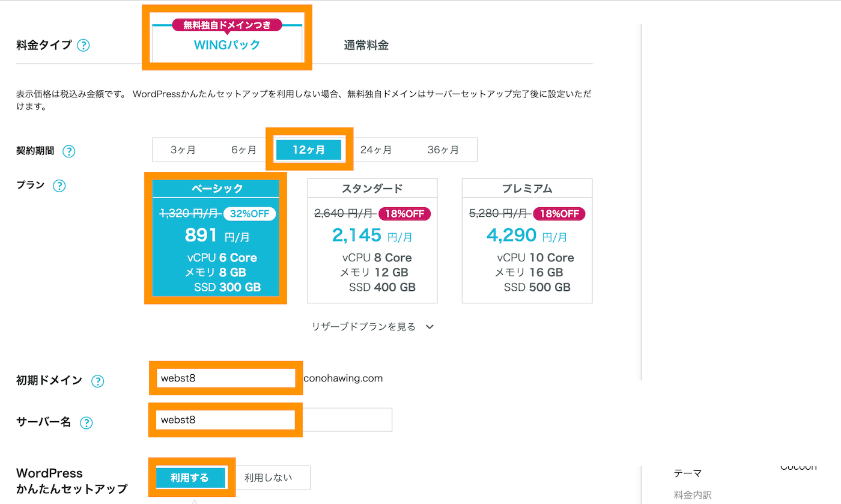Switch to 通常料金 tab
The width and height of the screenshot is (841, 504).
[366, 45]
